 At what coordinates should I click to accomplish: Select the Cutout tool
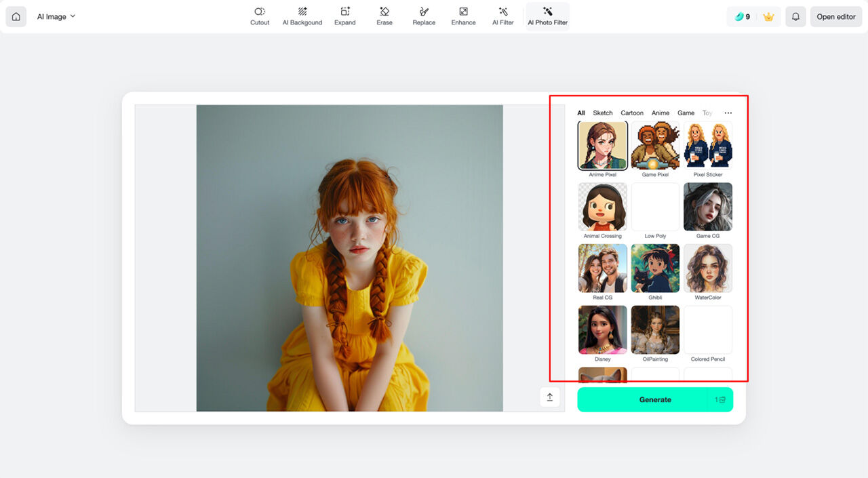tap(260, 16)
